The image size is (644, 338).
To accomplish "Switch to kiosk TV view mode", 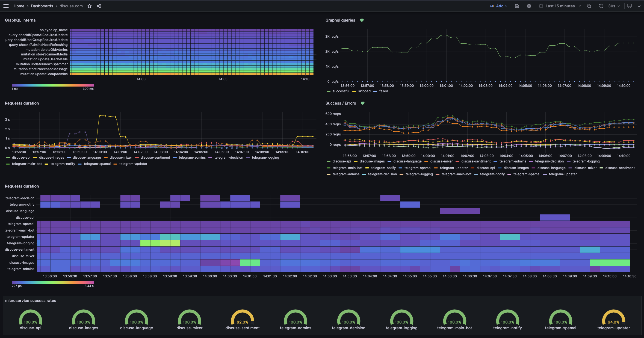I will [x=630, y=6].
